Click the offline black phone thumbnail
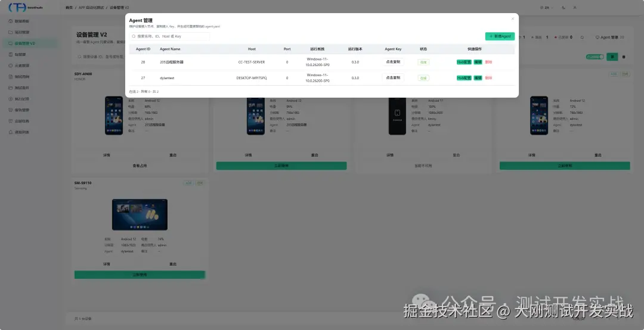 point(397,116)
